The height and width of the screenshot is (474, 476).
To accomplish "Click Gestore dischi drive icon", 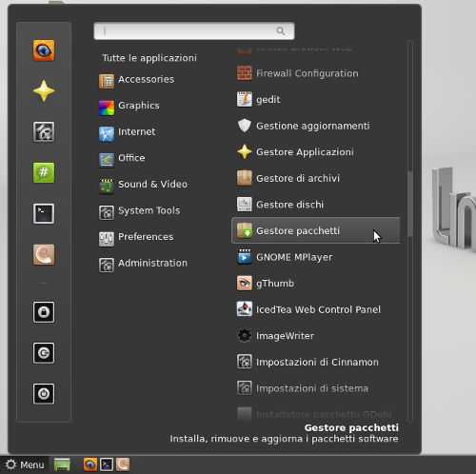I will (245, 205).
